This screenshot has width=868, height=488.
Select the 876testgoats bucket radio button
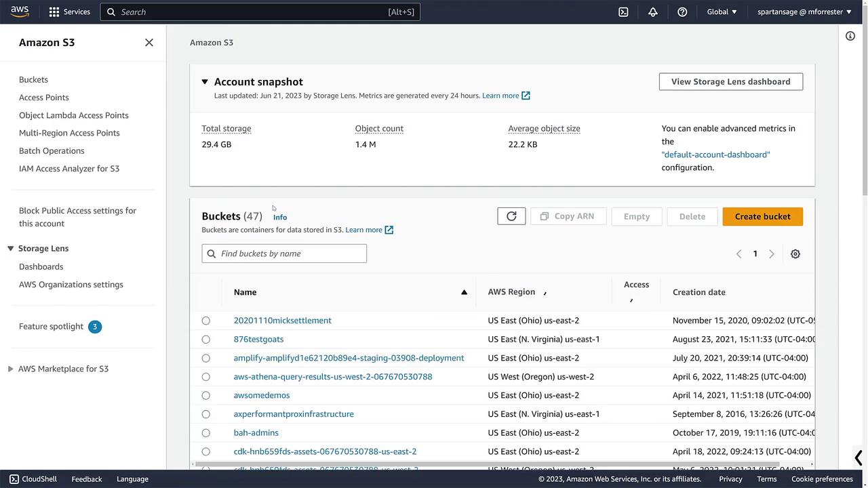(x=206, y=340)
